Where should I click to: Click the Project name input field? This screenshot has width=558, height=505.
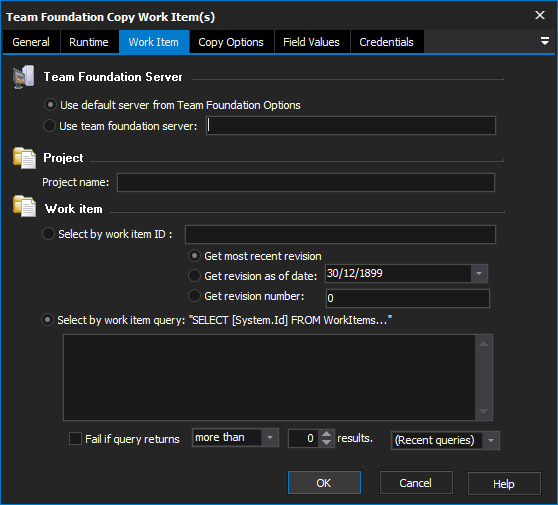pos(306,183)
